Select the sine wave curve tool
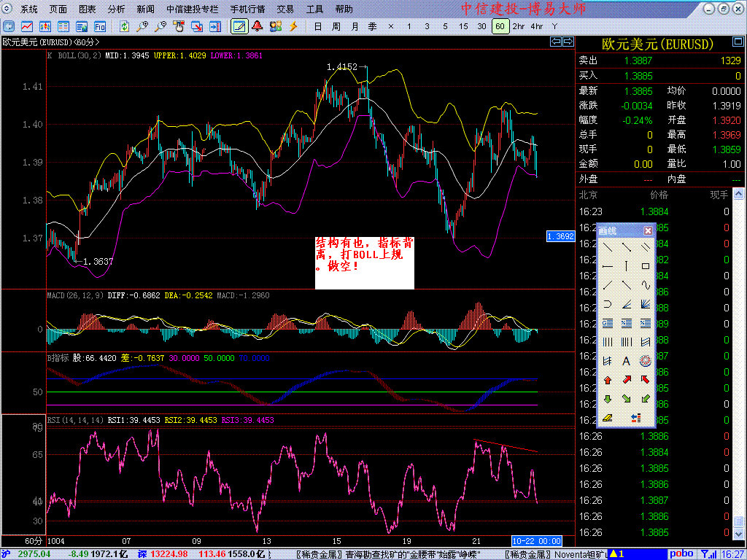Image resolution: width=747 pixels, height=560 pixels. (x=646, y=285)
